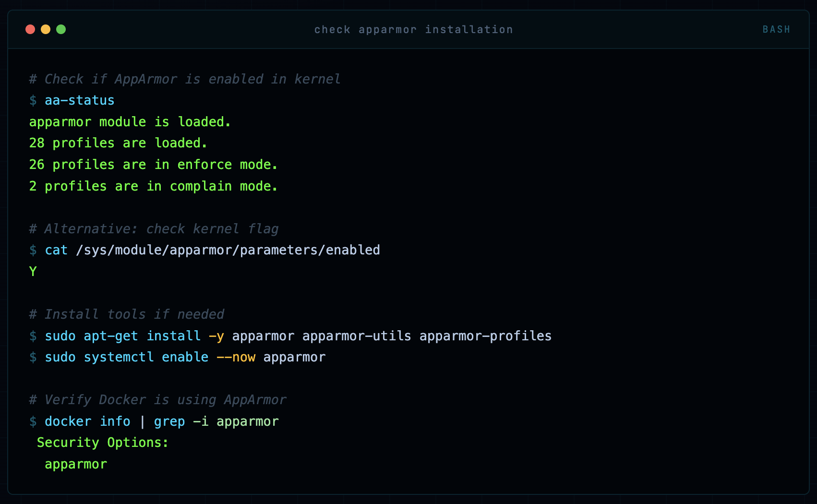The width and height of the screenshot is (817, 504).
Task: Select the BASH language indicator label
Action: coord(776,29)
